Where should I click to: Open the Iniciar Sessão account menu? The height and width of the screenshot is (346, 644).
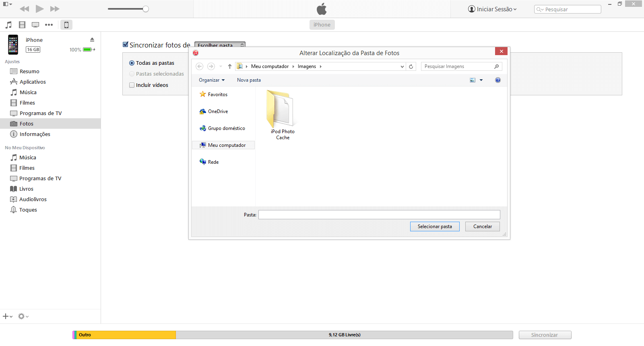click(492, 9)
